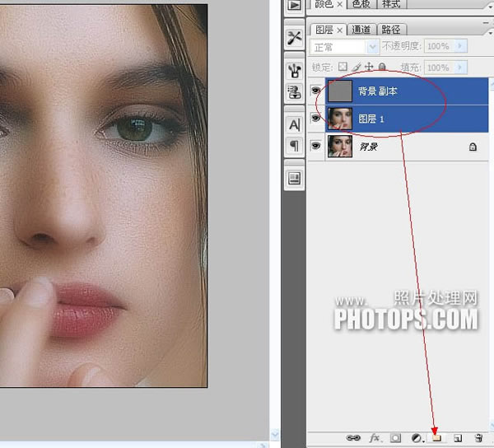Open the Tool Presets panel icon

coord(294,38)
